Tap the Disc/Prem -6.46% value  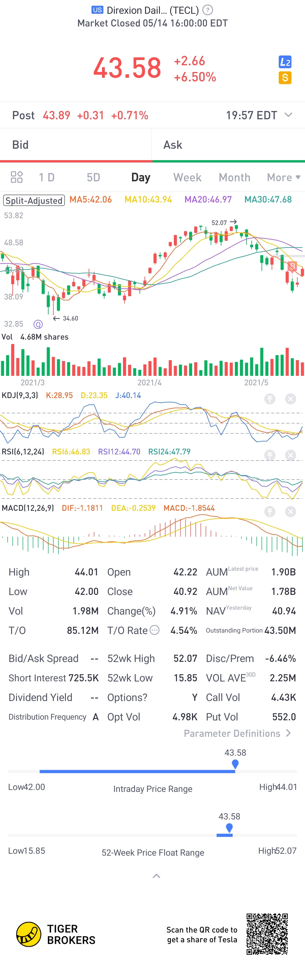(280, 658)
